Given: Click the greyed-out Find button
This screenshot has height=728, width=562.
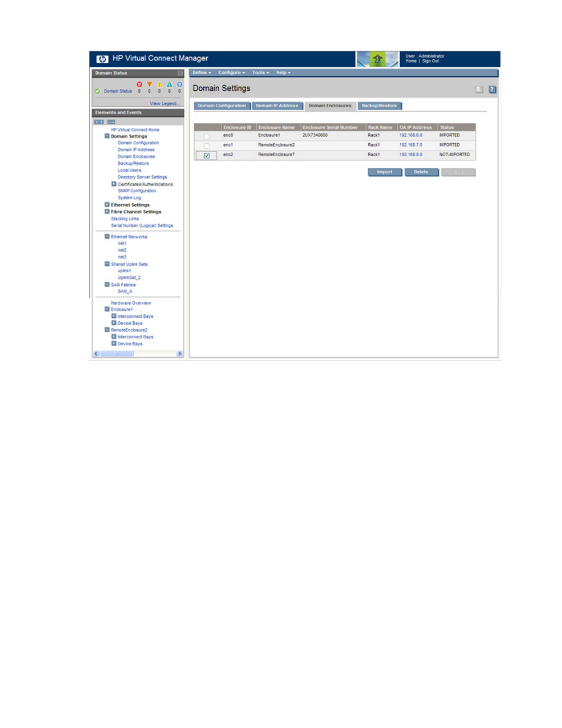Looking at the screenshot, I should 458,172.
